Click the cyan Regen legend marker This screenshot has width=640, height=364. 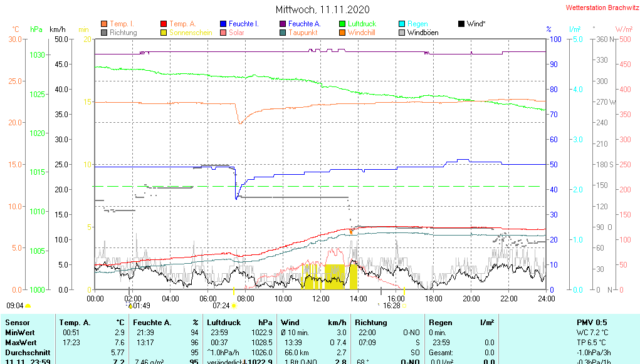click(402, 24)
